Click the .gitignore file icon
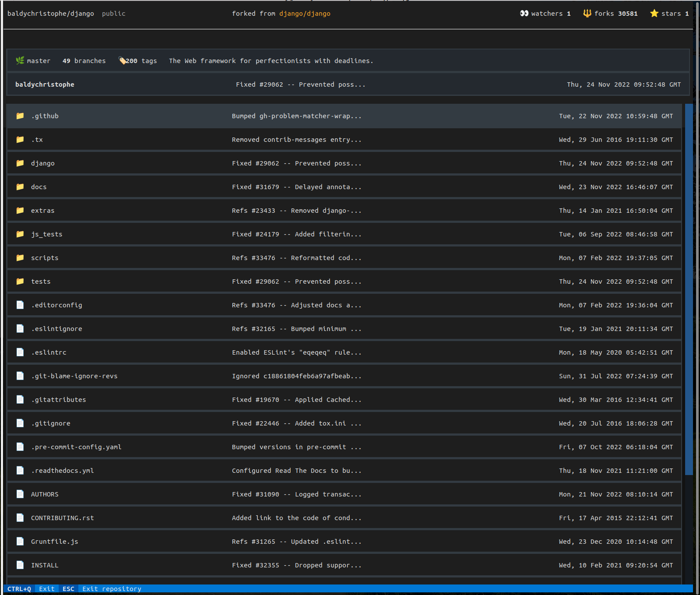Viewport: 700px width, 595px height. tap(20, 423)
